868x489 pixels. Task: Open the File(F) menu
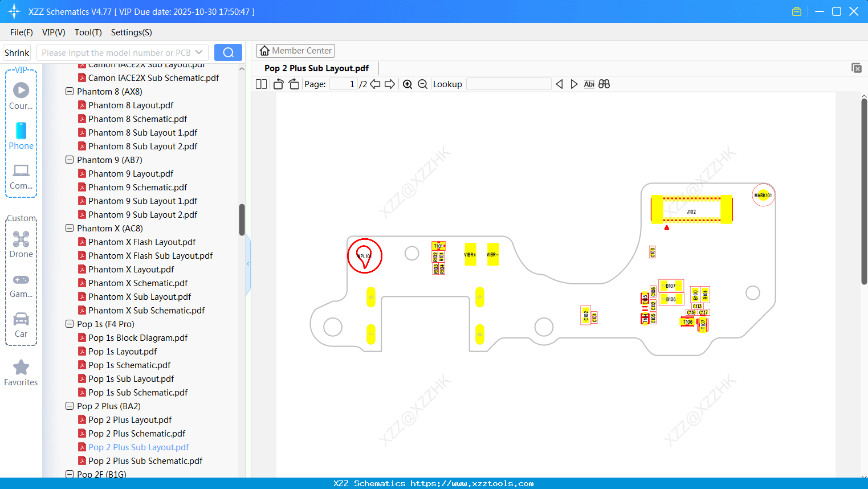[x=22, y=32]
